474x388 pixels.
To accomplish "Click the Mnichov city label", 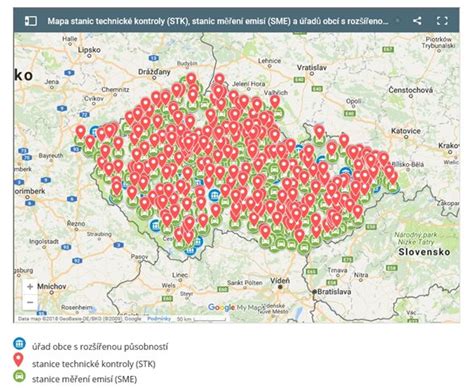I will click(52, 286).
